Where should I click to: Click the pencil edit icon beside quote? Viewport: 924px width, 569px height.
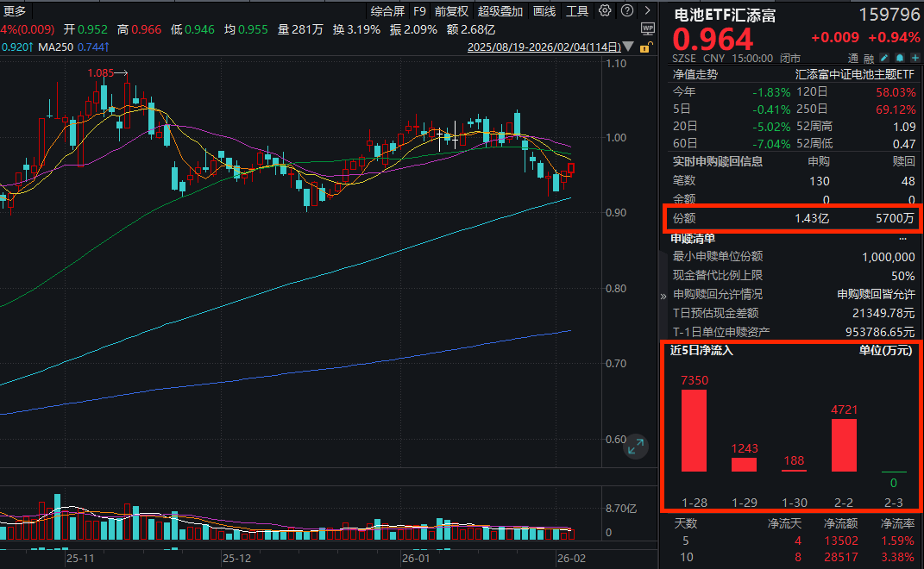click(x=885, y=59)
